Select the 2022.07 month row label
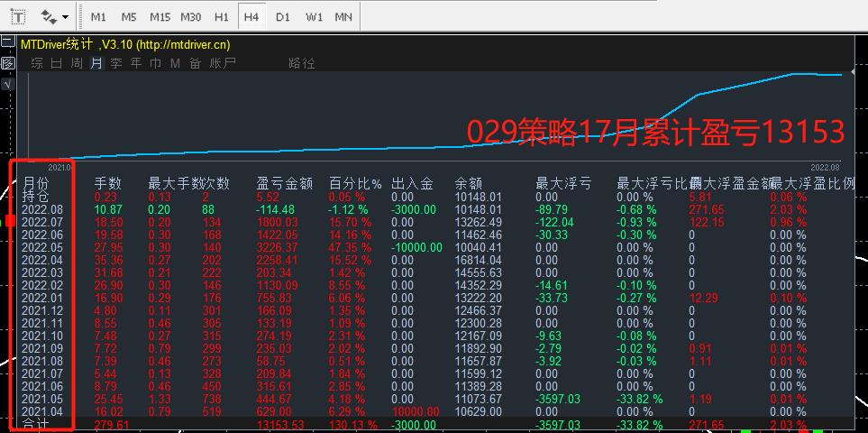 pos(42,223)
